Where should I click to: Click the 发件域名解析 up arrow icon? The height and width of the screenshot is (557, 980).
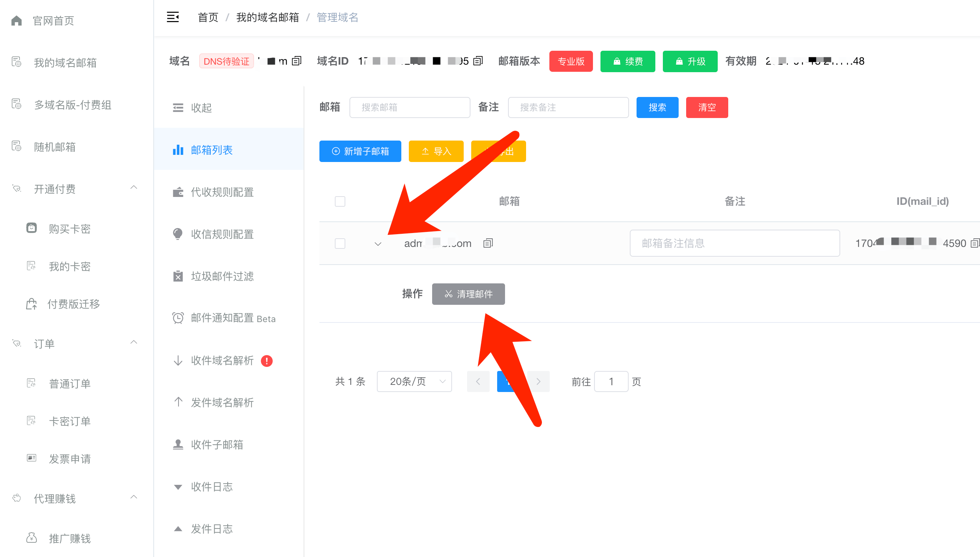(178, 402)
